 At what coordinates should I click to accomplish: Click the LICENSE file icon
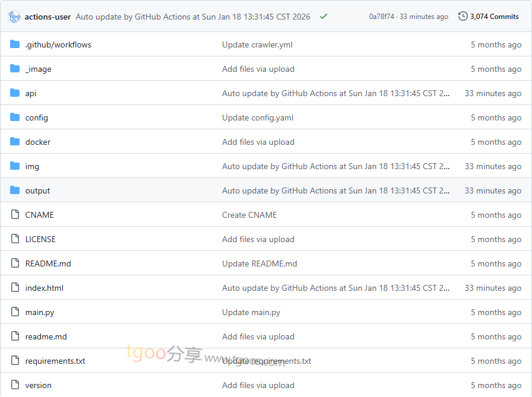pyautogui.click(x=15, y=239)
